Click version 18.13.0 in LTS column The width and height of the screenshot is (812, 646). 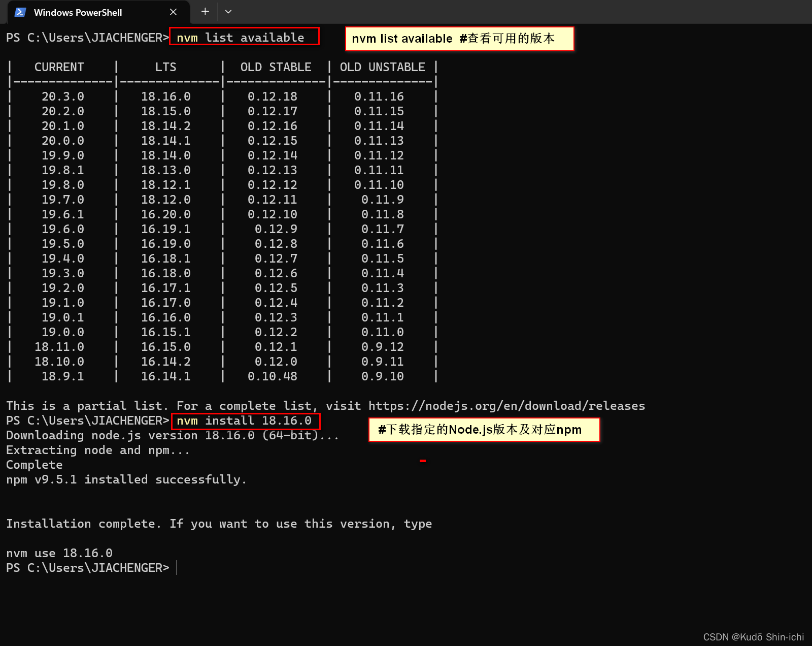[166, 170]
